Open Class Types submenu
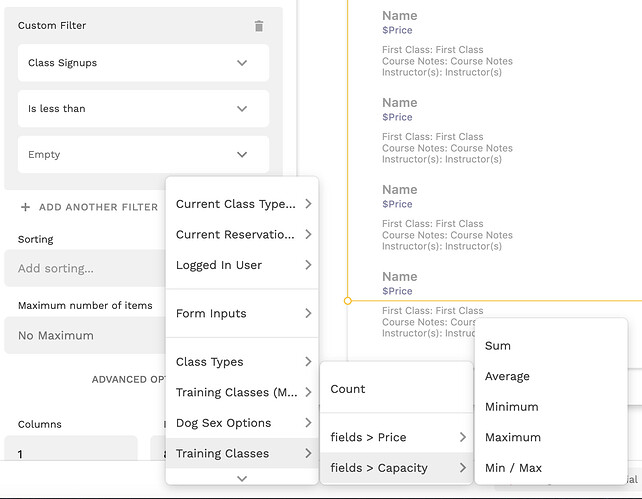Viewport: 642px width, 499px height. pos(242,362)
